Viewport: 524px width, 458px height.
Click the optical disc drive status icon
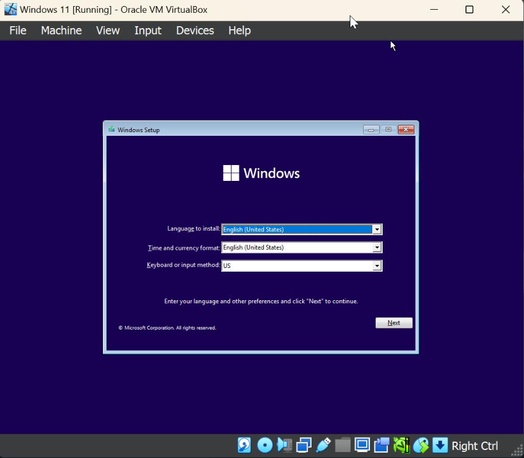265,445
